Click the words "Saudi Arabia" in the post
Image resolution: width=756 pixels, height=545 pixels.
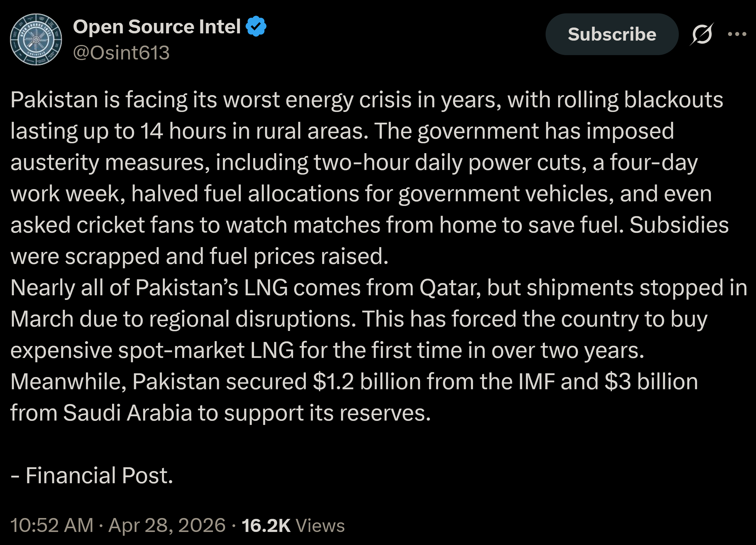click(127, 413)
